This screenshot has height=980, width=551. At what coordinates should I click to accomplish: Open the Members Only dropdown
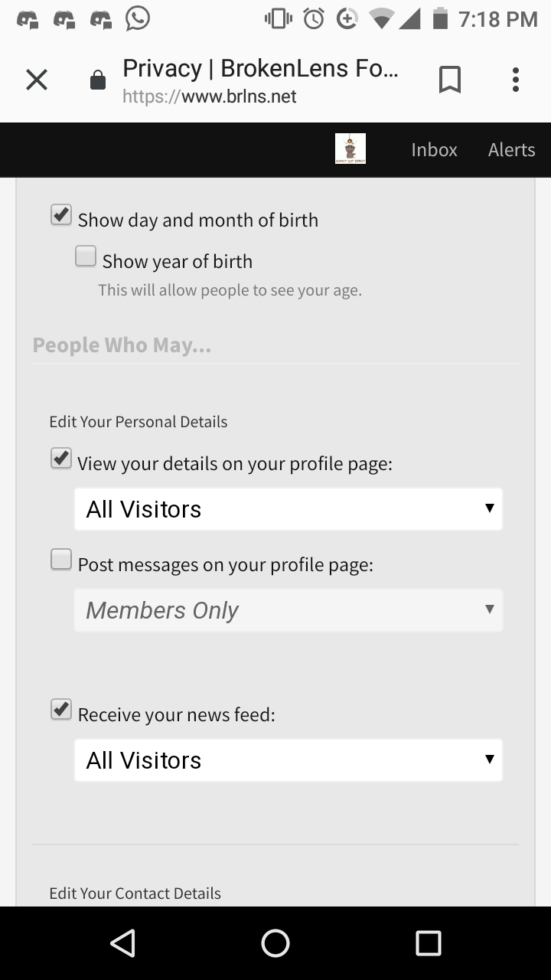click(x=289, y=610)
